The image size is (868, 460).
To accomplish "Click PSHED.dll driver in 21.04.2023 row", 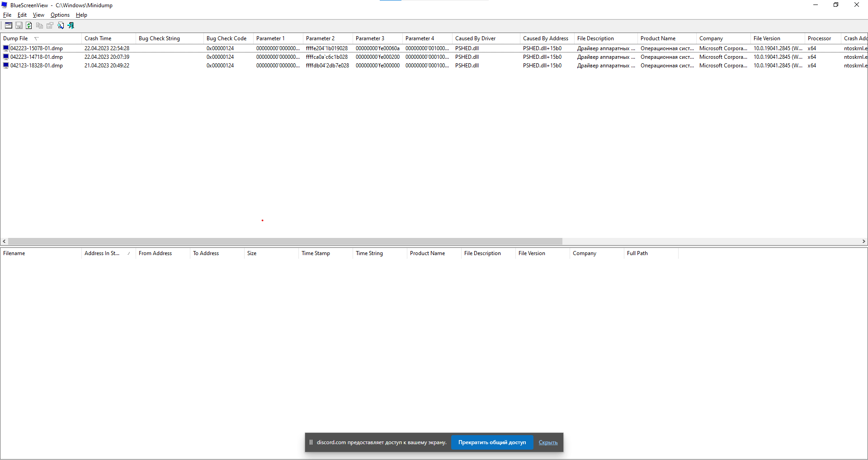I will tap(467, 66).
